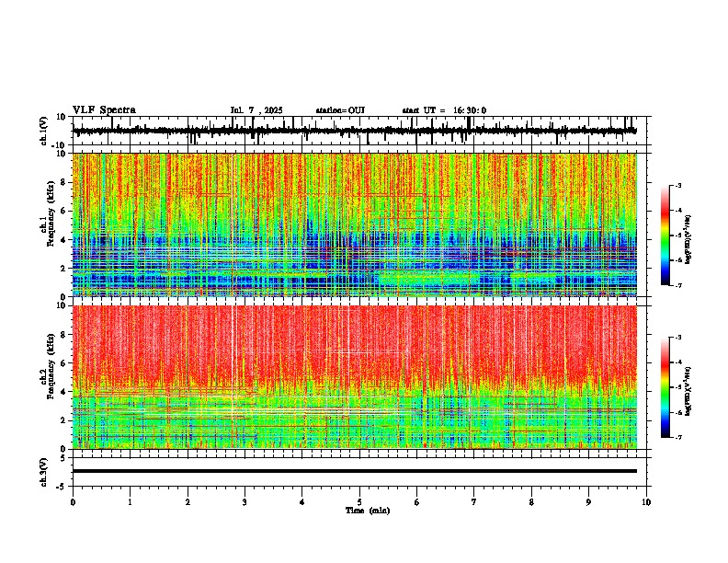This screenshot has height=563, width=728.
Task: Click the ch.1 voltage waveform trace
Action: tap(354, 131)
